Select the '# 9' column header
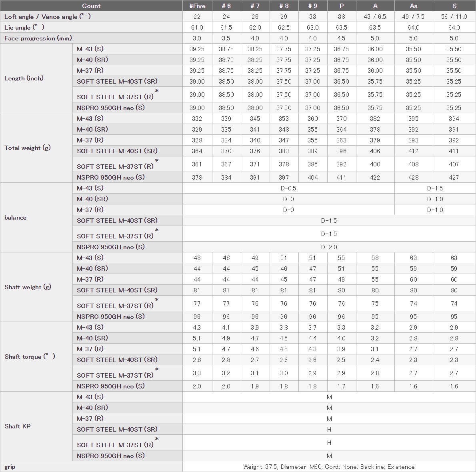 point(313,6)
